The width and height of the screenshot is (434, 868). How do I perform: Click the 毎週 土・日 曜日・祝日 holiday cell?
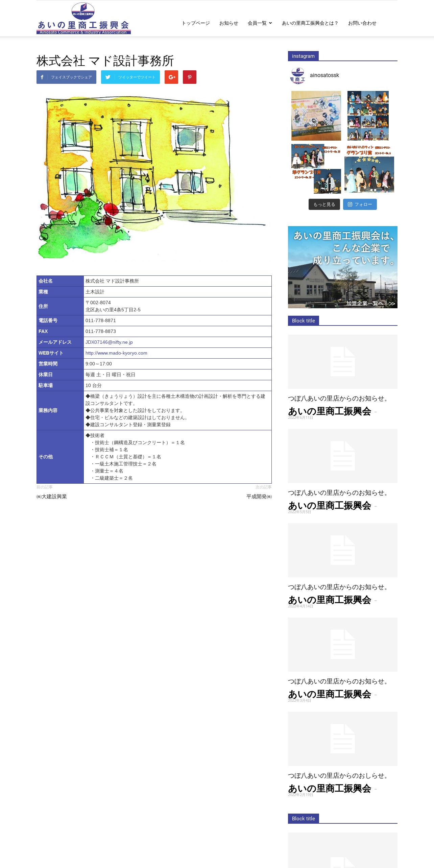tap(177, 375)
